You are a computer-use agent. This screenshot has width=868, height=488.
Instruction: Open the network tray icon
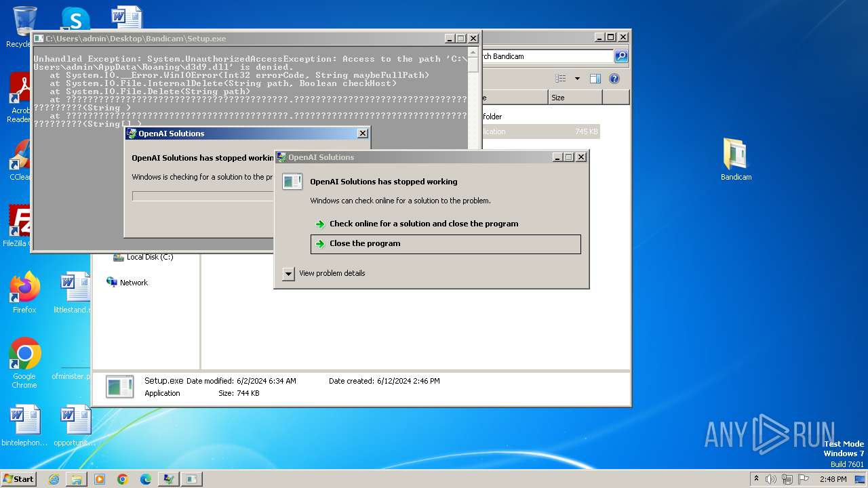(x=787, y=479)
